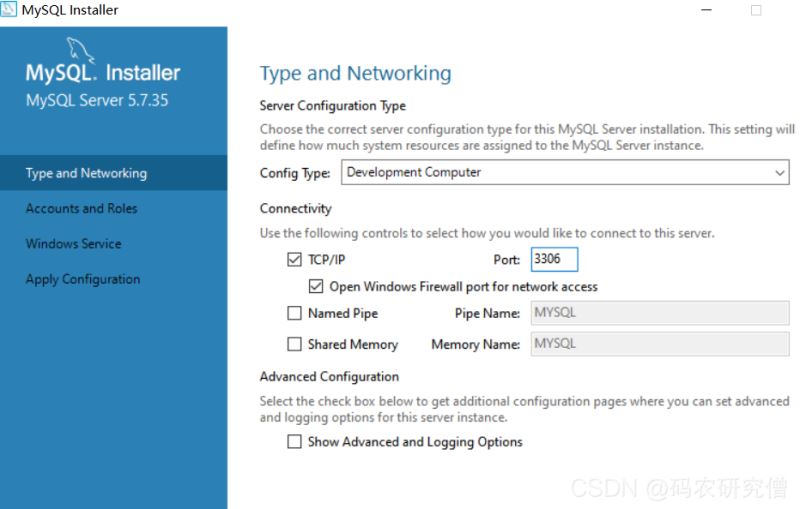Screen dimensions: 800x509
Task: Open the Windows Service step
Action: click(73, 244)
